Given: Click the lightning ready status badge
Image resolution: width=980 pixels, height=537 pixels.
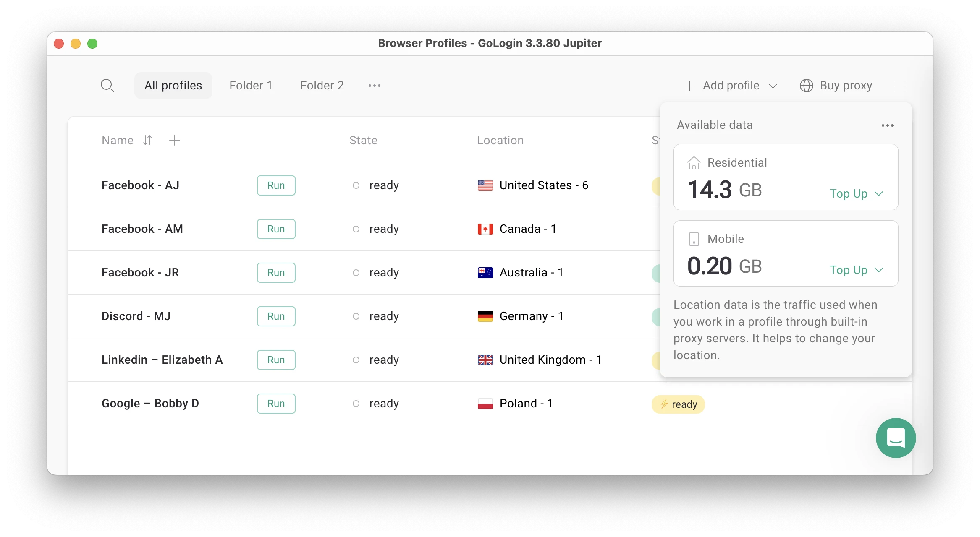Looking at the screenshot, I should click(678, 404).
